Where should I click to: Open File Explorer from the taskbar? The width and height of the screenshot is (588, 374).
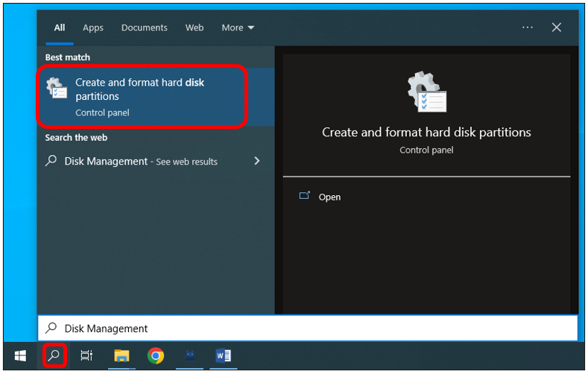tap(121, 355)
